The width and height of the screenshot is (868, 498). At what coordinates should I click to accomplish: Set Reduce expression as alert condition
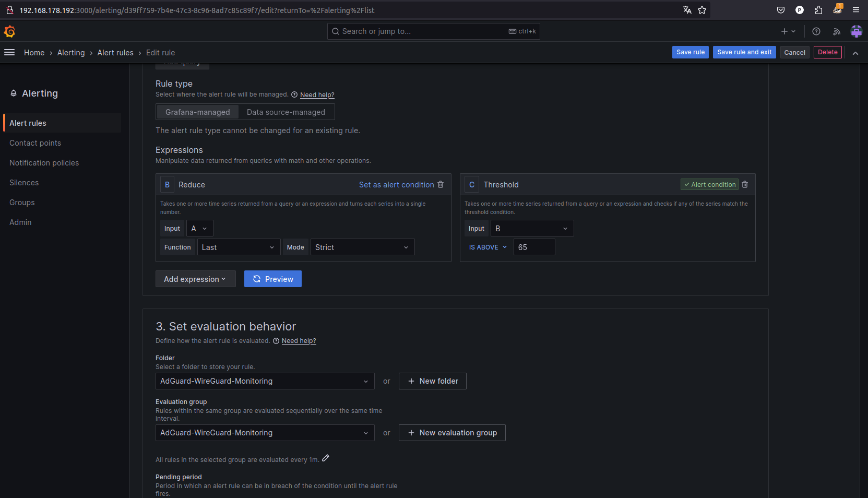396,185
